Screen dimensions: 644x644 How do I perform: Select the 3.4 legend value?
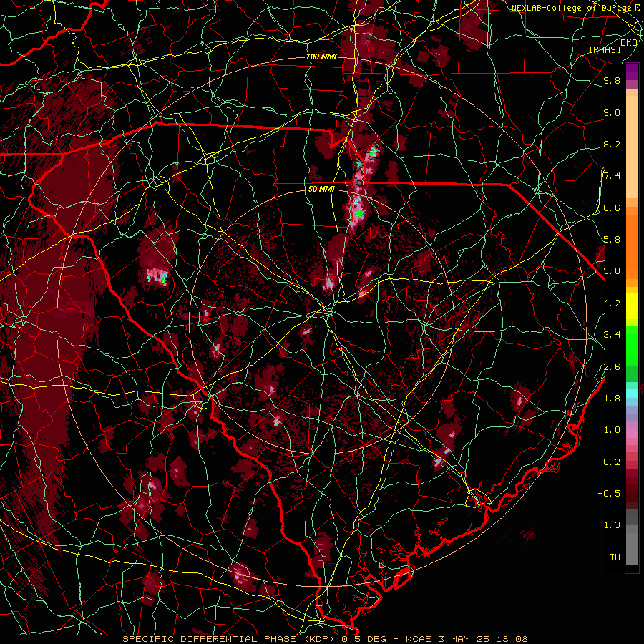(x=612, y=335)
